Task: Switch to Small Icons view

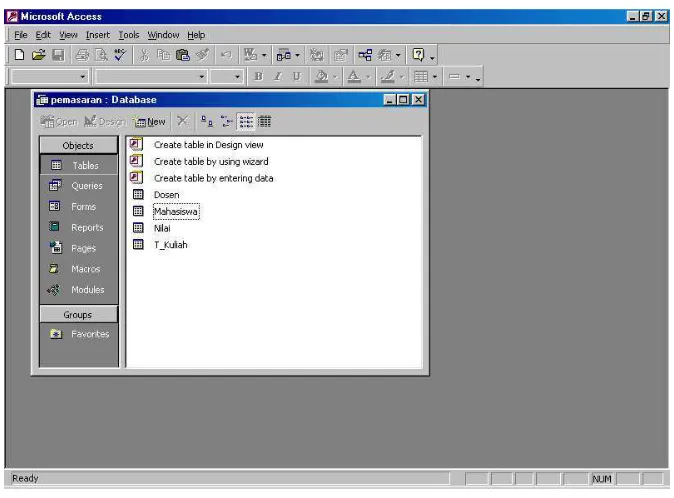Action: 226,122
